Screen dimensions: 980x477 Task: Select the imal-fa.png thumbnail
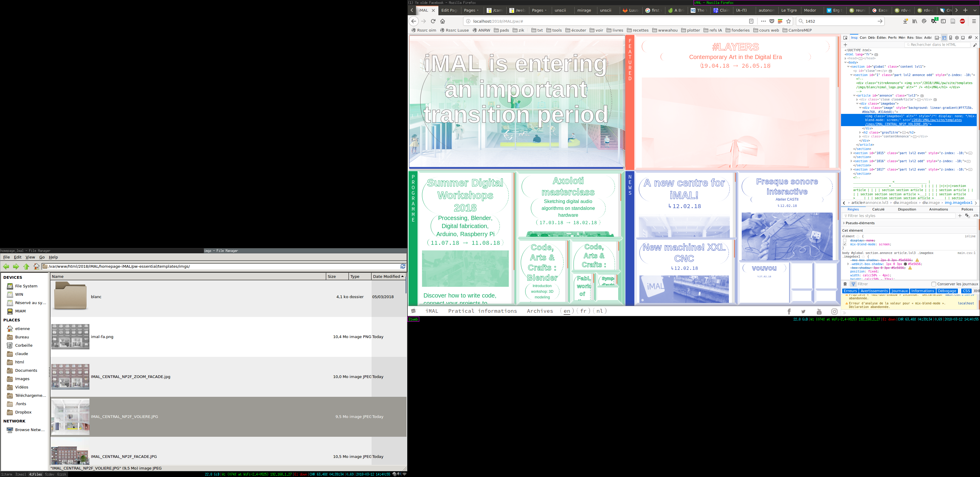[70, 337]
